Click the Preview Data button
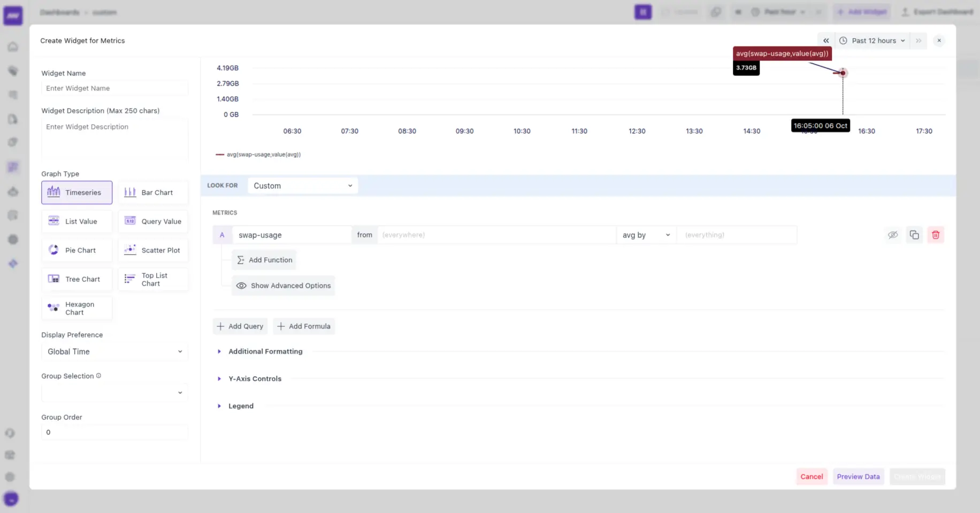This screenshot has height=513, width=980. 858,476
